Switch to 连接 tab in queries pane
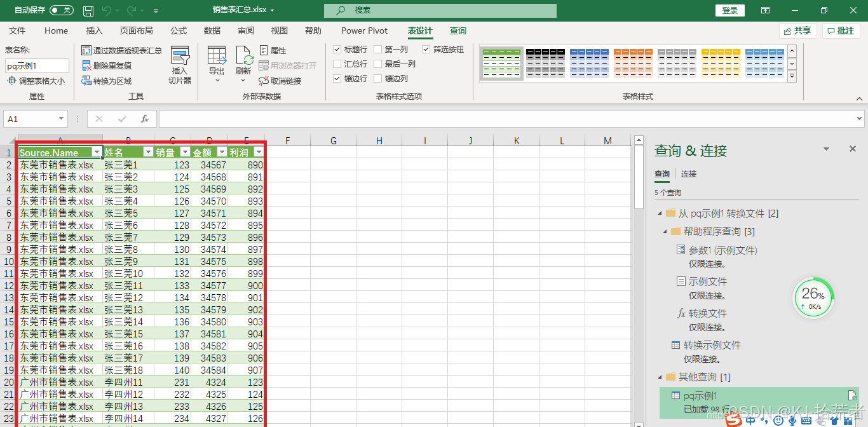The width and height of the screenshot is (868, 427). click(689, 173)
